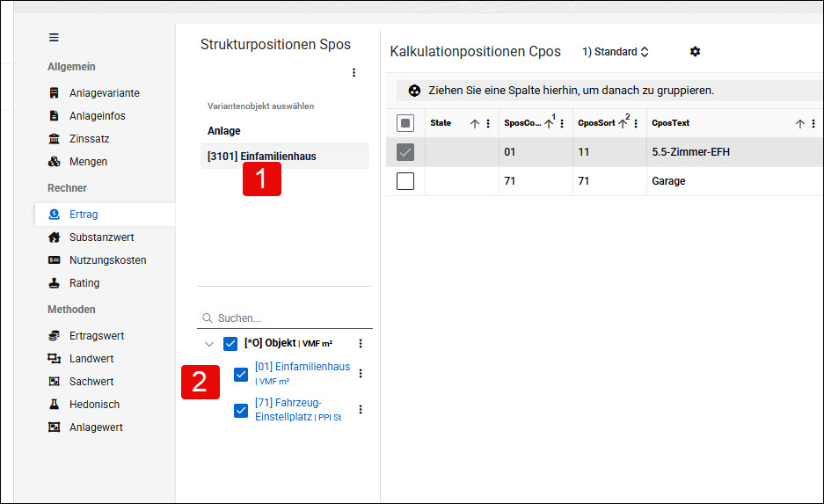Open CposSort column three-dot menu
824x504 pixels.
pos(636,123)
